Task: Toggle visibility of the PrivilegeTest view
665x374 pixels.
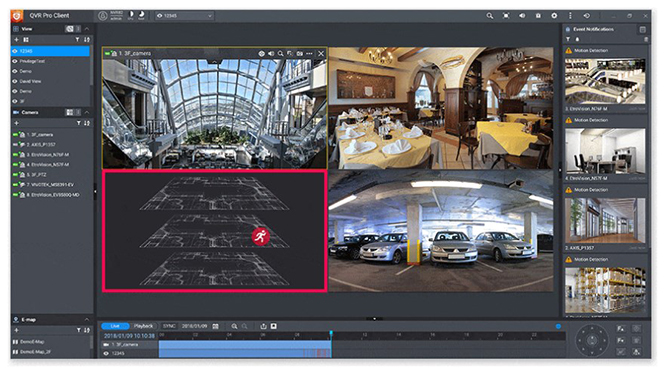Action: (15, 61)
